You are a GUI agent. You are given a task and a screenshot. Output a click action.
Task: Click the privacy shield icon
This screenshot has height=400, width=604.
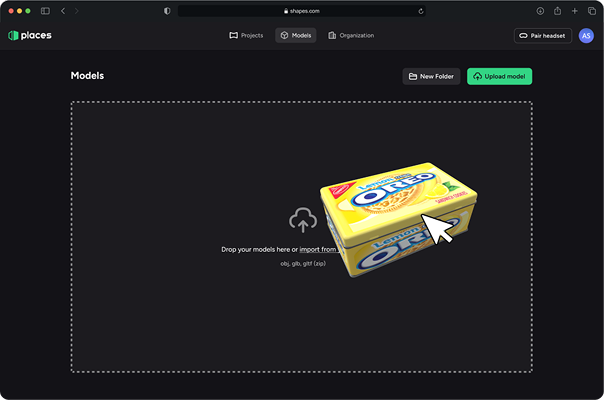click(167, 11)
